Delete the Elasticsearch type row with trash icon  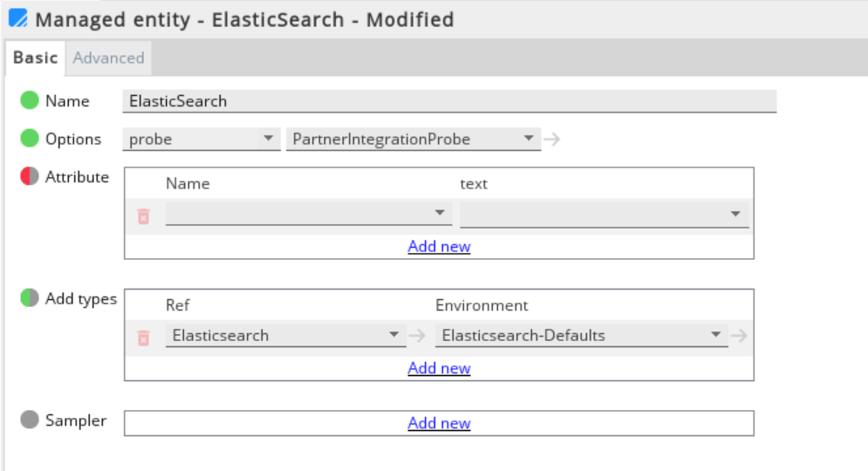point(143,338)
